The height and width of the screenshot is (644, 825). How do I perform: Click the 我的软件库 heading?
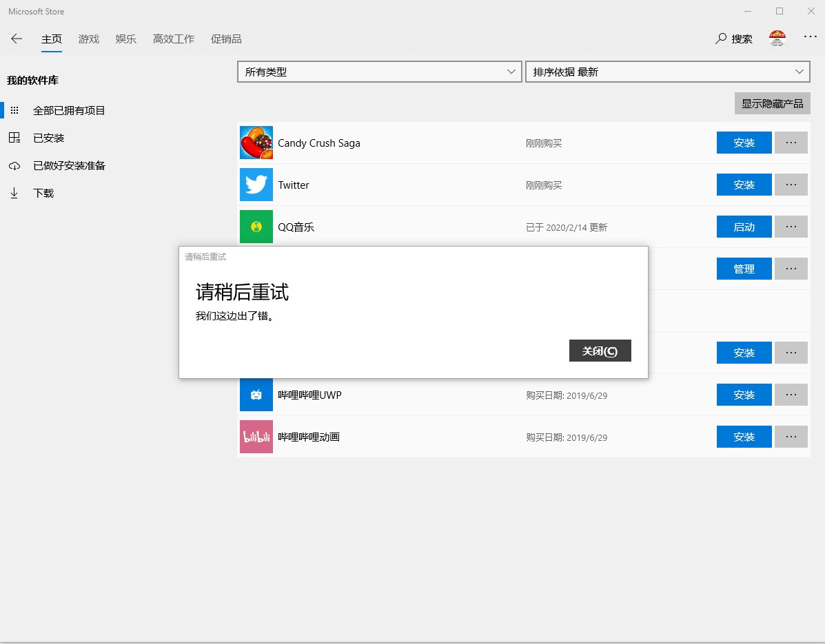click(32, 81)
